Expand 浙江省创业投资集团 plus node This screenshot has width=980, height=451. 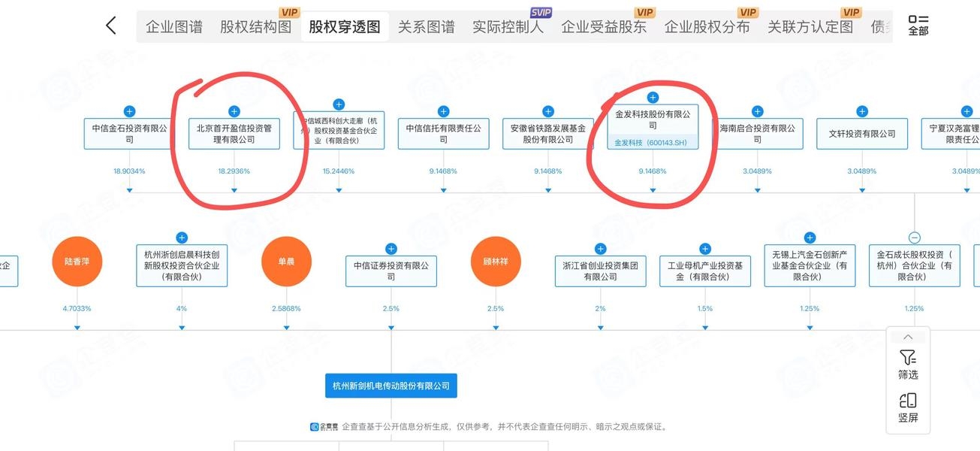(600, 249)
